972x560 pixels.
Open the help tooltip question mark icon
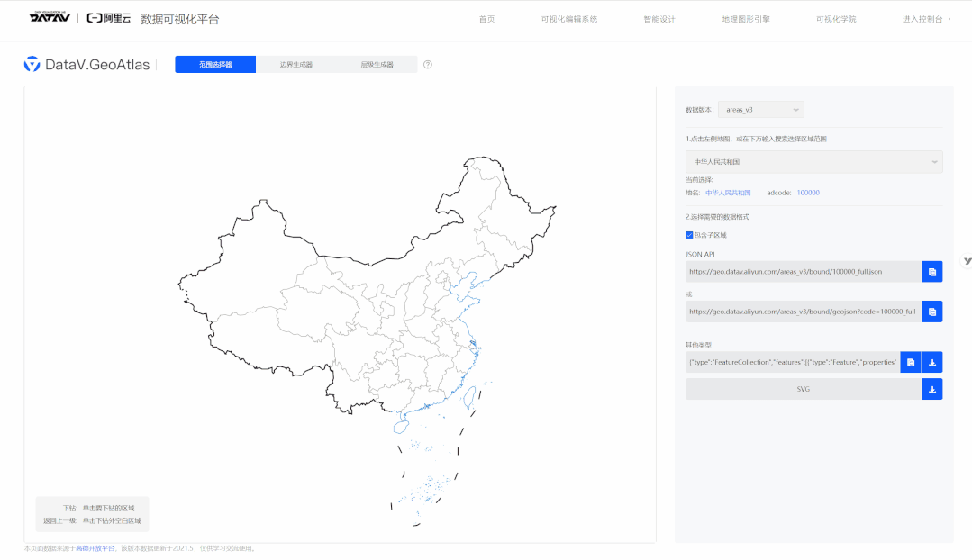(x=427, y=64)
